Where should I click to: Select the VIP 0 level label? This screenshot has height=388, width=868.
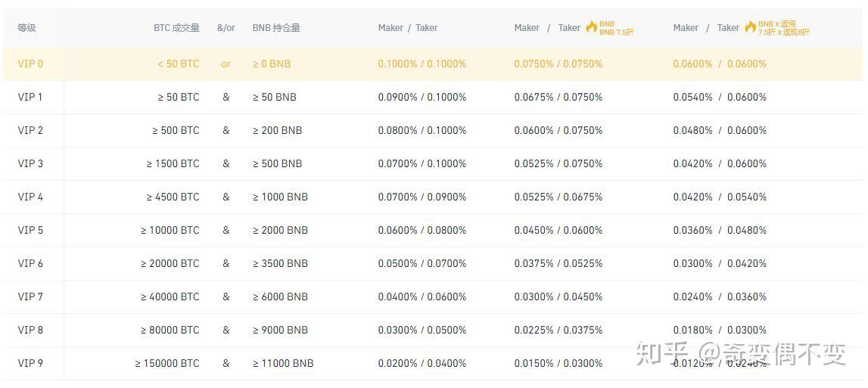tap(30, 64)
